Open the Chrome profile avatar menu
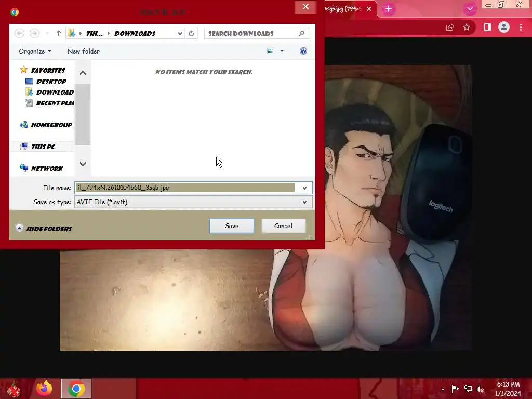 (x=504, y=27)
